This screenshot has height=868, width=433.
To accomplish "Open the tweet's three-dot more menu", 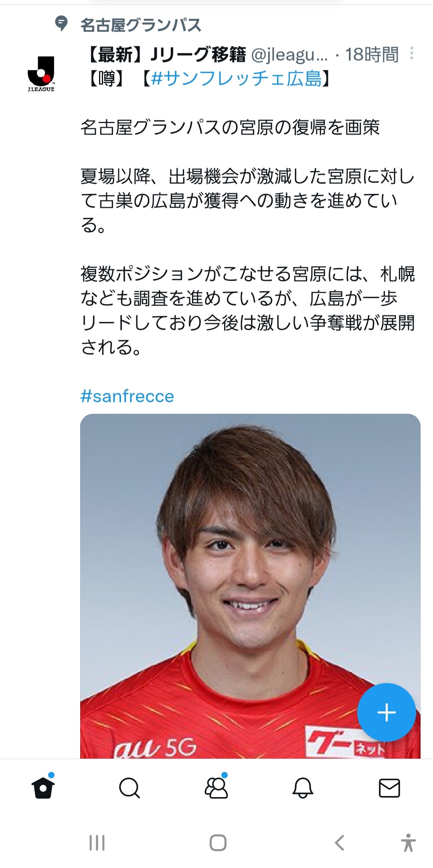I will [411, 54].
